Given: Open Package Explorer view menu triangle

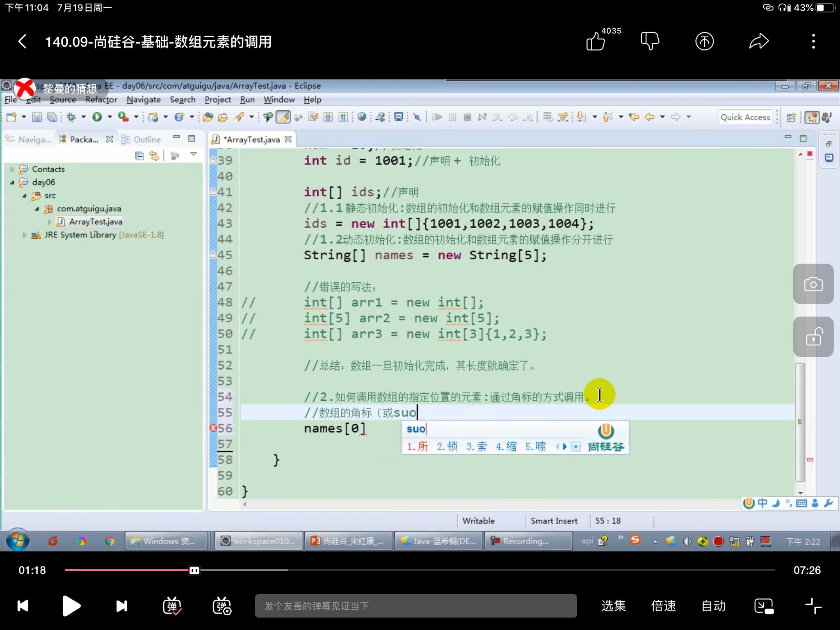Looking at the screenshot, I should (x=194, y=154).
